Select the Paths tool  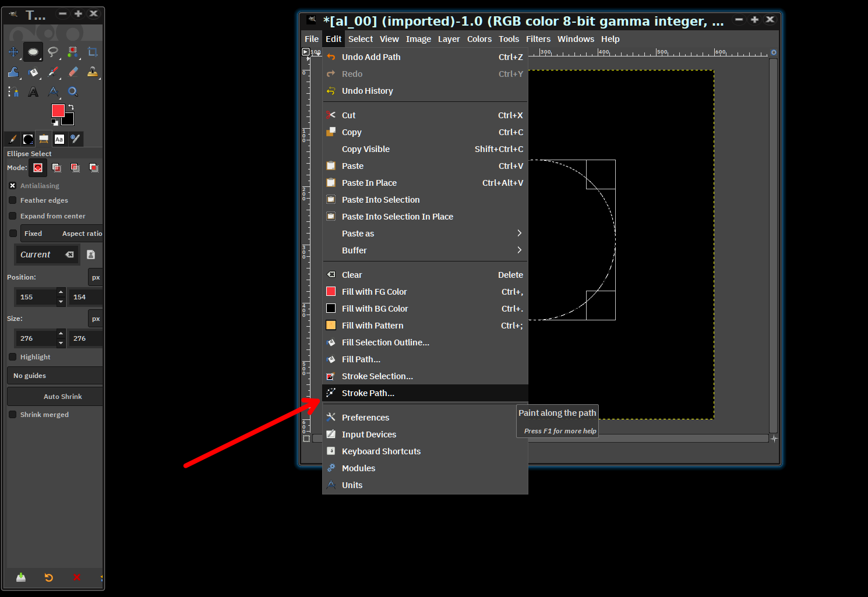click(13, 92)
